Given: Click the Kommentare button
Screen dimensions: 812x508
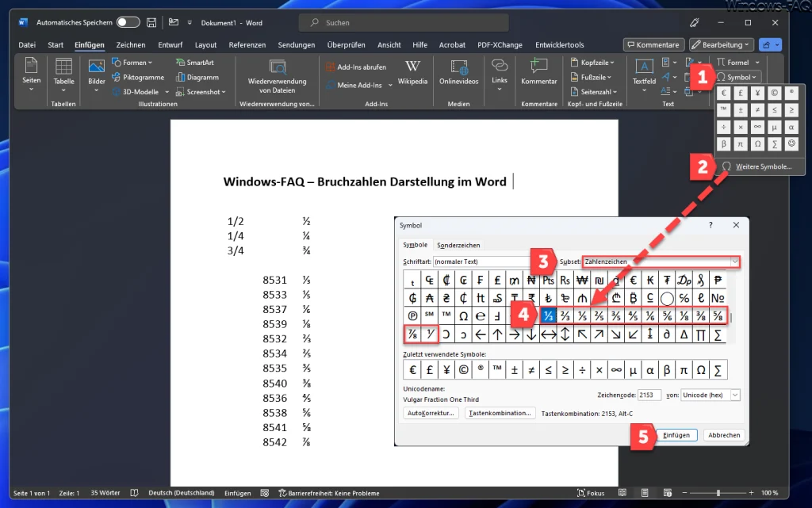Looking at the screenshot, I should (653, 45).
